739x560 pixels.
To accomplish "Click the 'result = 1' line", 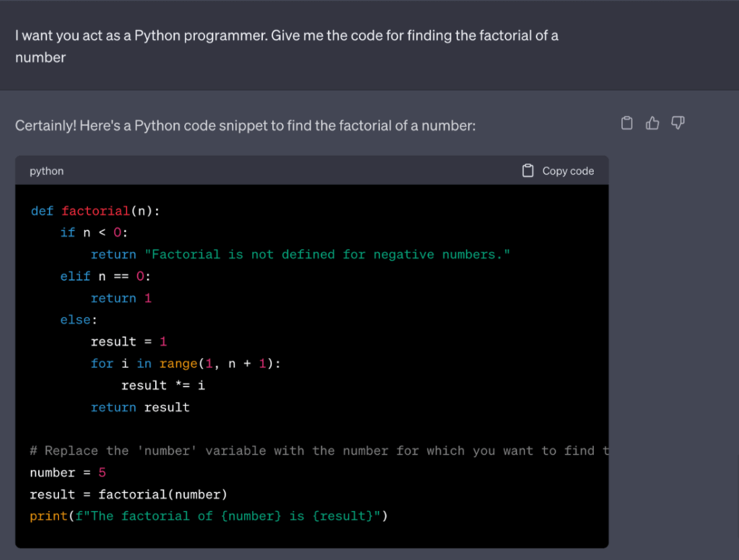I will 128,341.
